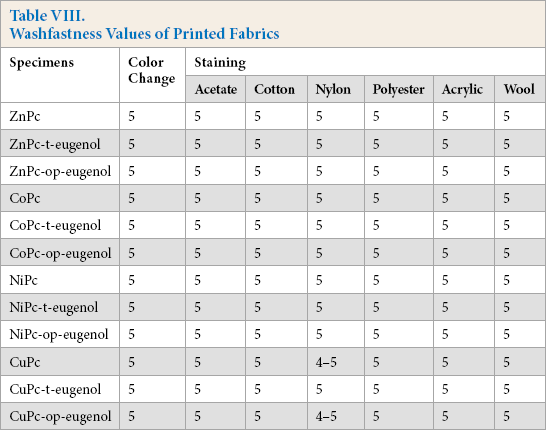Select the CoPc-op-eugenol specimen cell
The height and width of the screenshot is (430, 546).
(x=60, y=253)
